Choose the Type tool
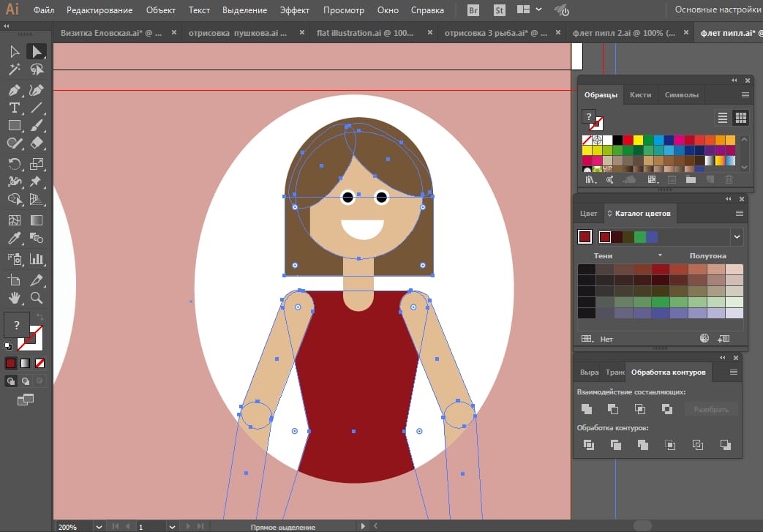Screen dimensions: 763x532 pyautogui.click(x=14, y=108)
